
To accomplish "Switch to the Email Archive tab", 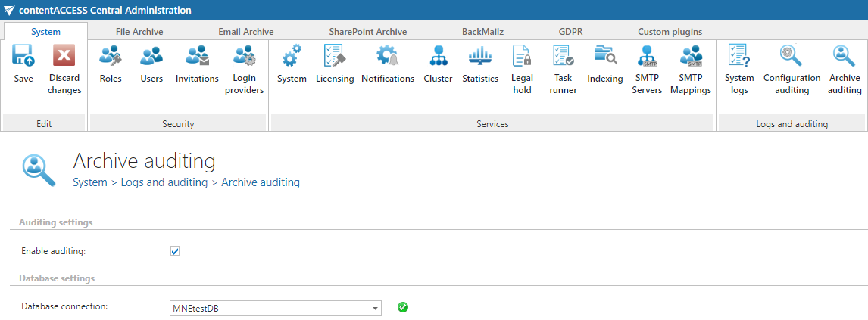I will (x=246, y=32).
